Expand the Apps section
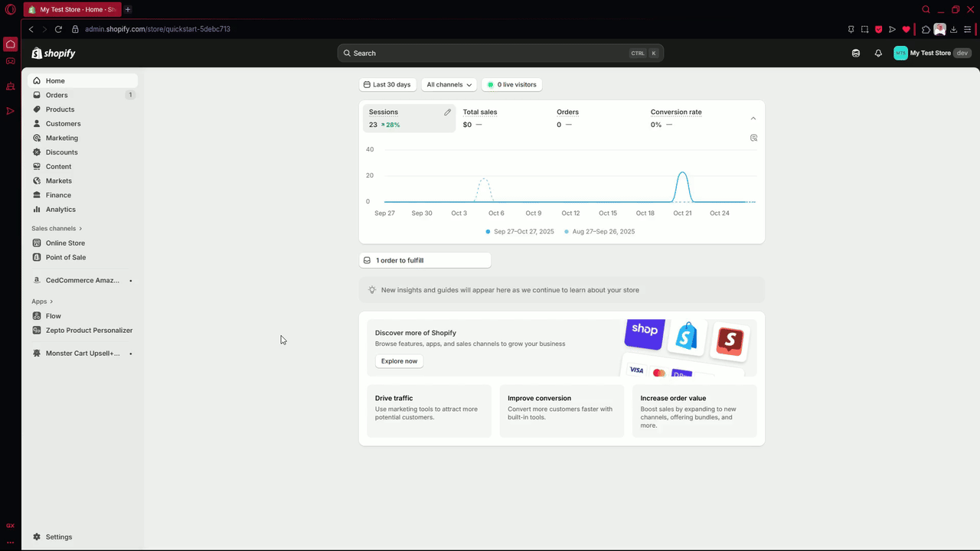The width and height of the screenshot is (980, 551). [42, 302]
